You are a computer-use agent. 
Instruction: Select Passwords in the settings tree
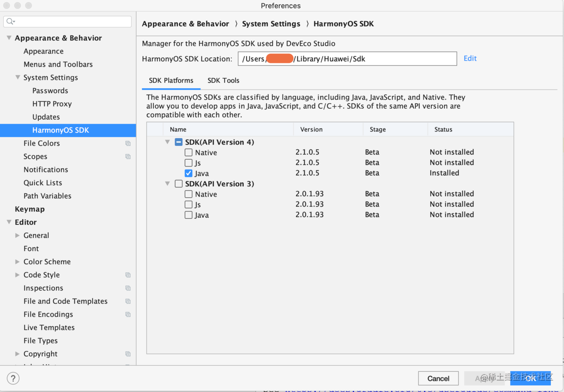click(50, 91)
